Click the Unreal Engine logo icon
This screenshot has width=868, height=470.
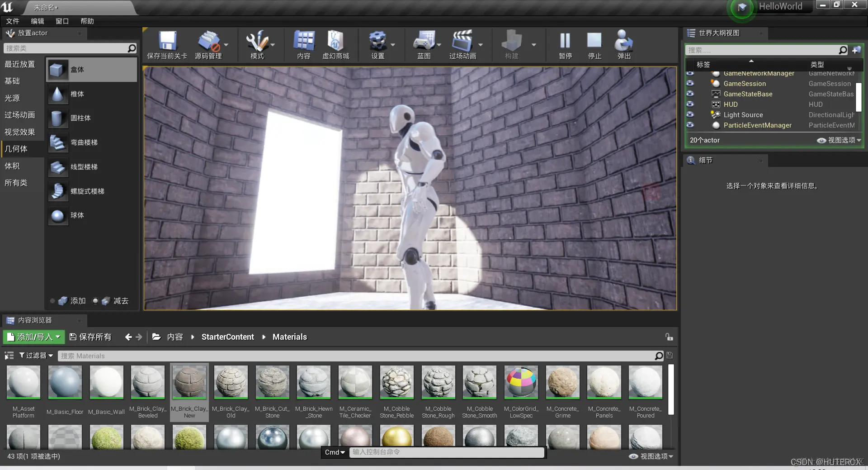(7, 7)
